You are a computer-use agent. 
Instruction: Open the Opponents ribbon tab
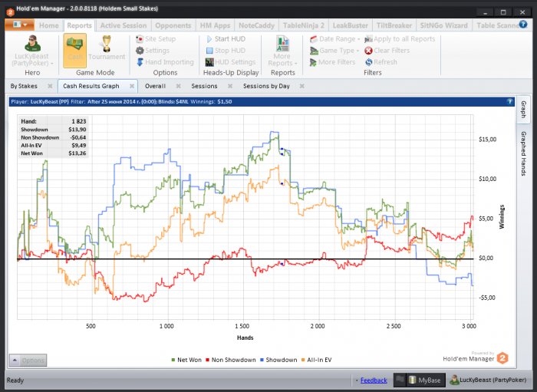[x=173, y=25]
